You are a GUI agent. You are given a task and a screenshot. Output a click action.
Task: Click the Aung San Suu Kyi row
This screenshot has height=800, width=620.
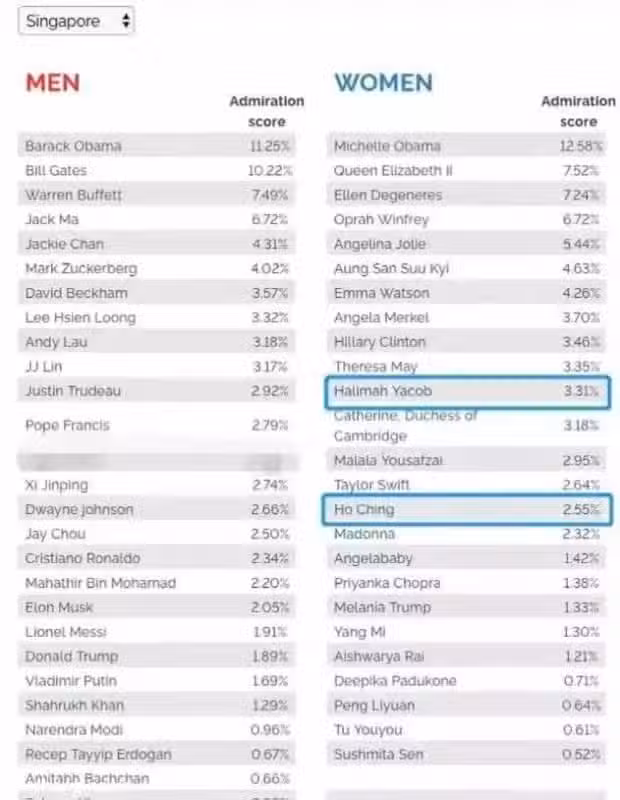click(466, 268)
